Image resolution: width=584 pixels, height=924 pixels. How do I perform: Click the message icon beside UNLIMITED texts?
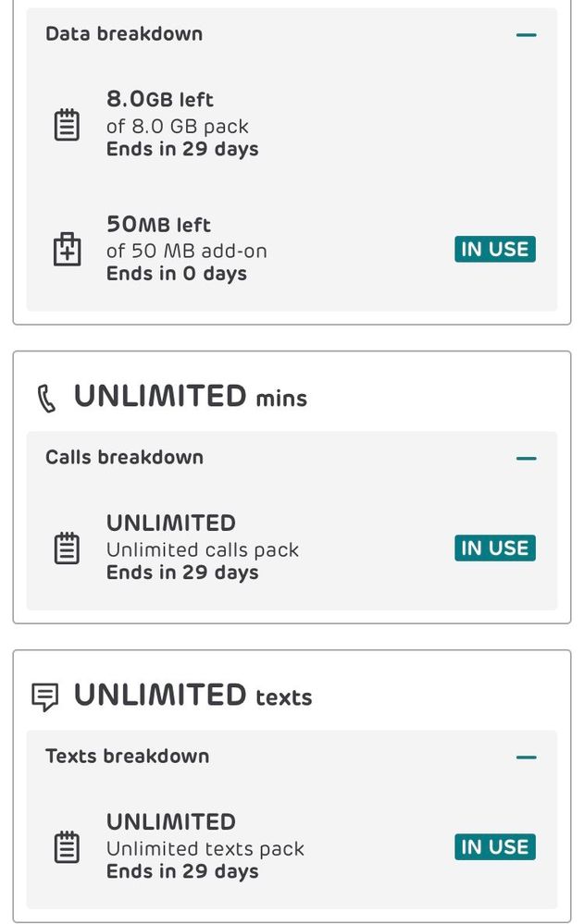coord(44,697)
